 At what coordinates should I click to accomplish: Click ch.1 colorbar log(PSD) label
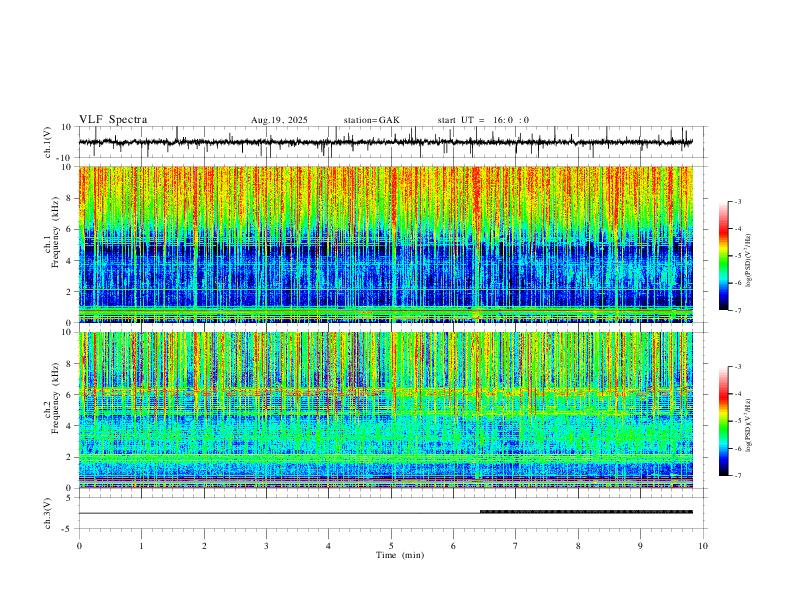(x=749, y=261)
